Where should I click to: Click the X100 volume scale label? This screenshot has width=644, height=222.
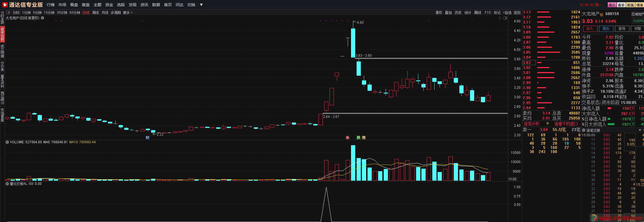512,179
